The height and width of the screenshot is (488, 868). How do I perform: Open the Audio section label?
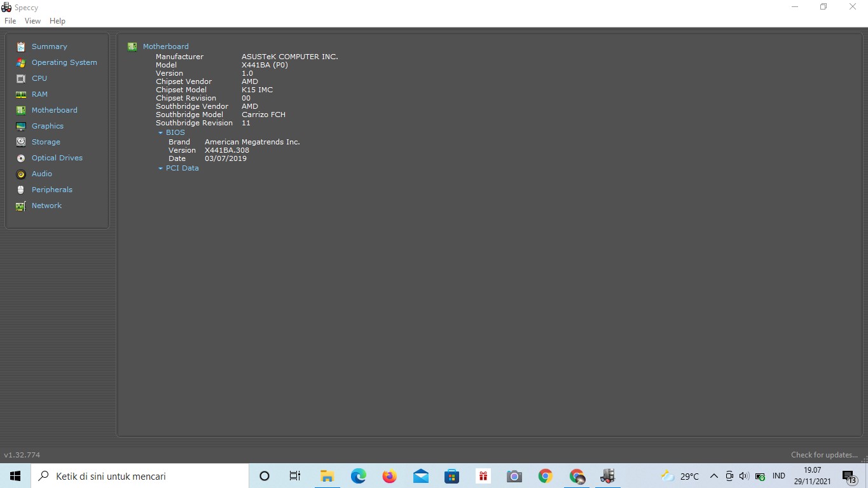42,174
